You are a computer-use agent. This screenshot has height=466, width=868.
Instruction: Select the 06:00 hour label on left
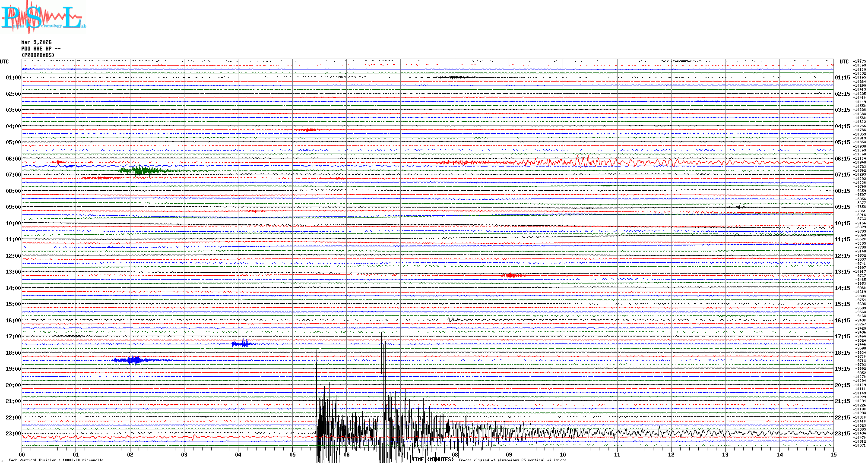13,159
